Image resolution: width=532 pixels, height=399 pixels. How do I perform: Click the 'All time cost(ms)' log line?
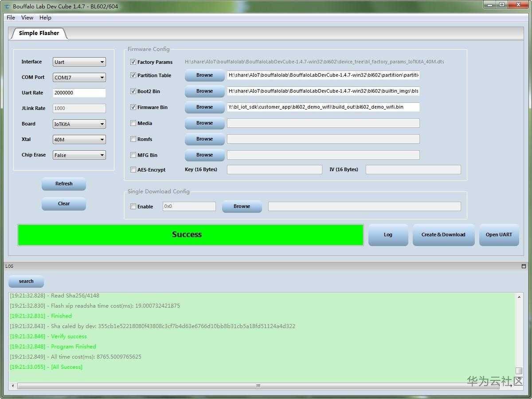tap(75, 357)
